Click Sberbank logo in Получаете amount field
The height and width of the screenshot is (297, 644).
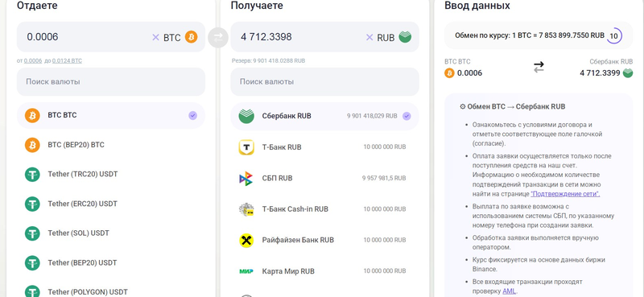405,37
